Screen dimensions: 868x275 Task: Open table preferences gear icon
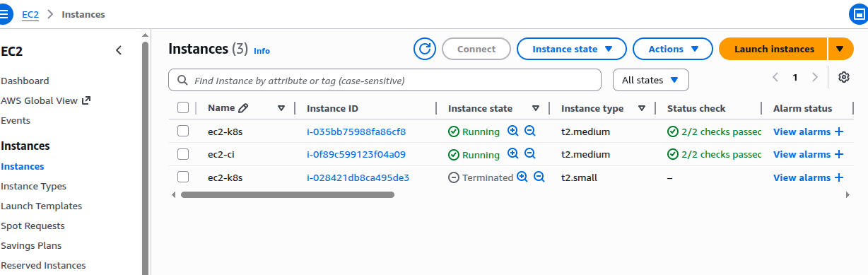pos(843,78)
